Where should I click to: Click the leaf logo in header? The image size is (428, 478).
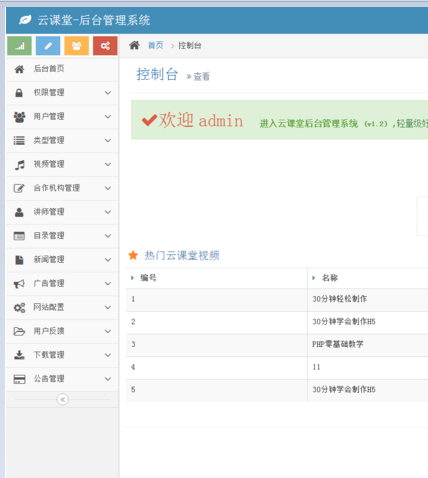point(25,20)
